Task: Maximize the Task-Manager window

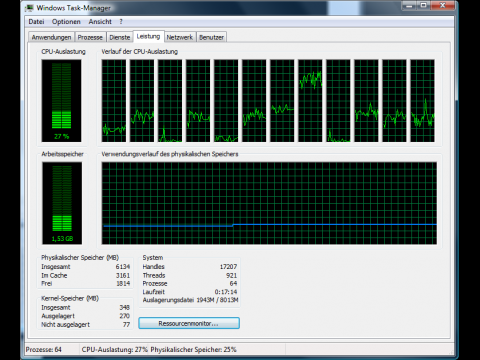Action: pos(423,5)
